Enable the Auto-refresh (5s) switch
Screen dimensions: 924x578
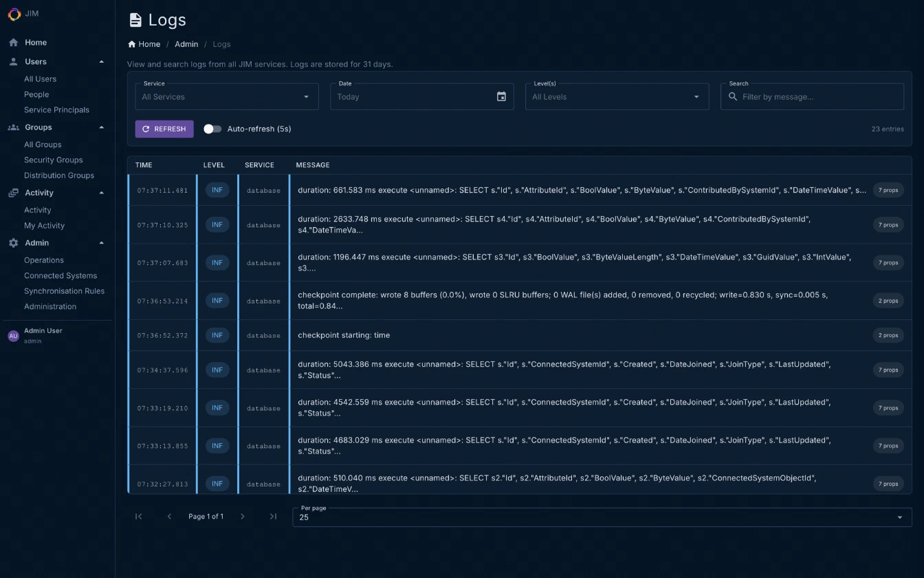[x=212, y=129]
